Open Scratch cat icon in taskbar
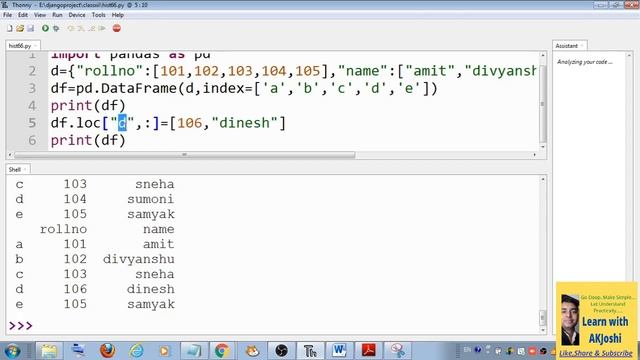This screenshot has width=640, height=360. tap(252, 351)
